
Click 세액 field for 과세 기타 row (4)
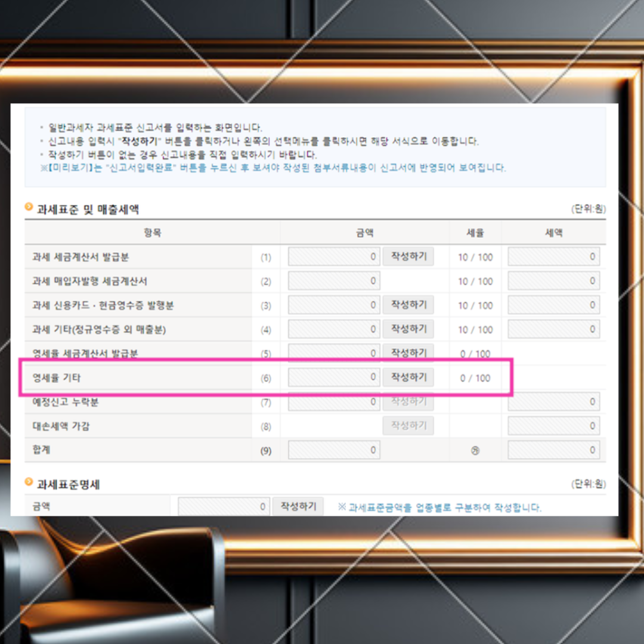pyautogui.click(x=553, y=329)
